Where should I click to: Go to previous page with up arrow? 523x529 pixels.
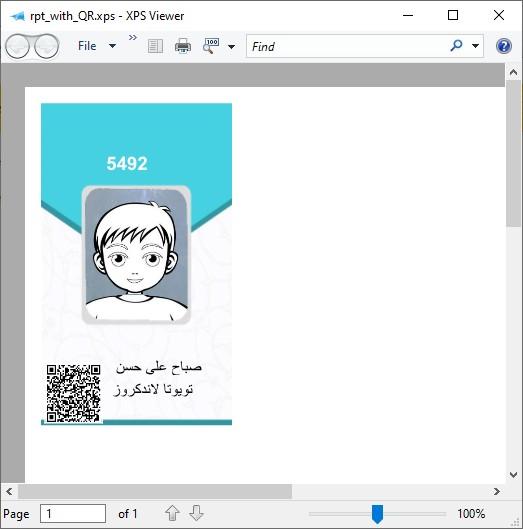pyautogui.click(x=172, y=513)
